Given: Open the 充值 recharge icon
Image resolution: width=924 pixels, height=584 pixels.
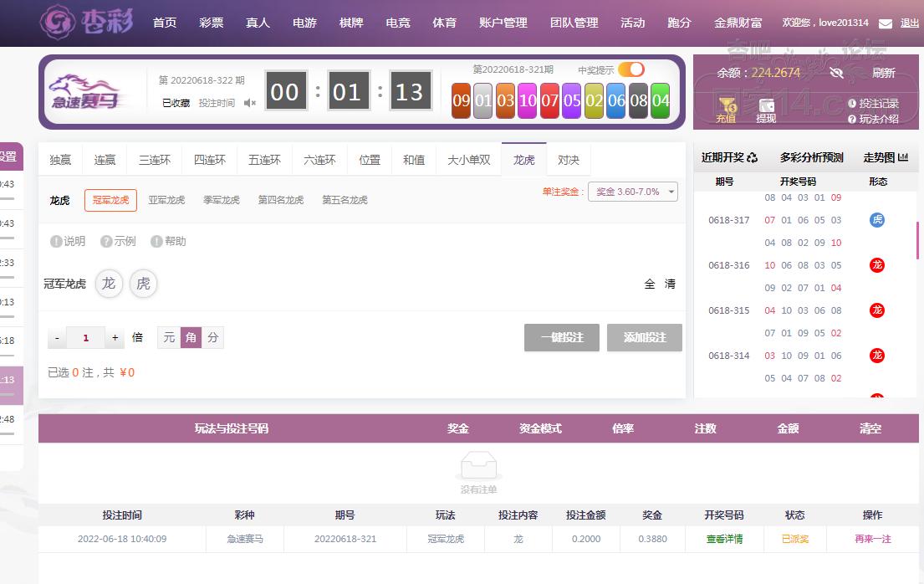Looking at the screenshot, I should pos(726,106).
